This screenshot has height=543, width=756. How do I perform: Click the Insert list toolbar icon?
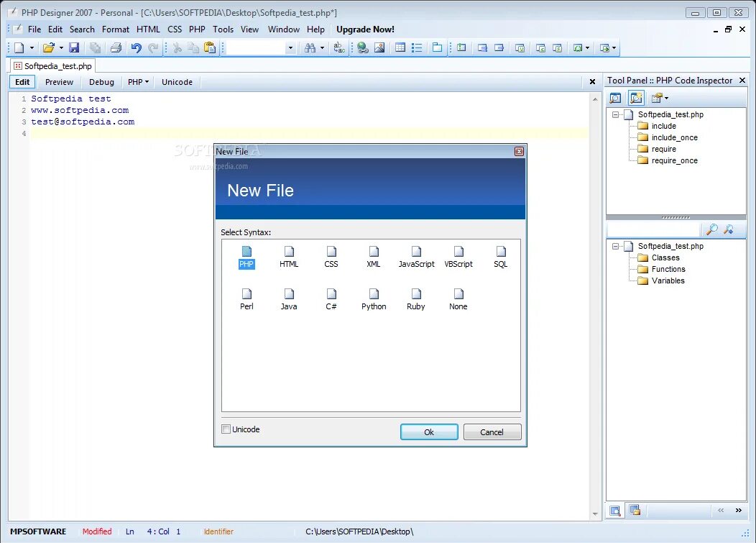417,47
